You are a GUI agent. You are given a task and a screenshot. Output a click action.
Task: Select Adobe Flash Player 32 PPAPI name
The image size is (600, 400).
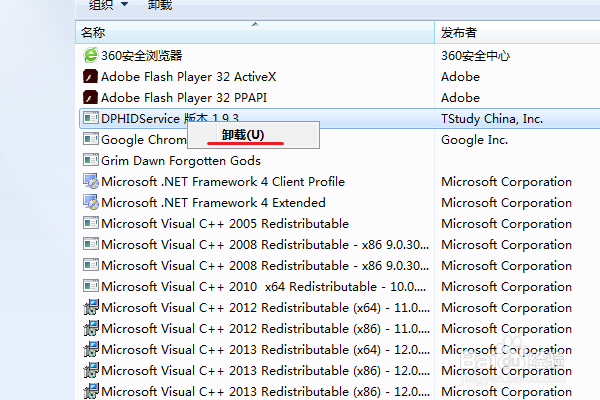pyautogui.click(x=184, y=98)
